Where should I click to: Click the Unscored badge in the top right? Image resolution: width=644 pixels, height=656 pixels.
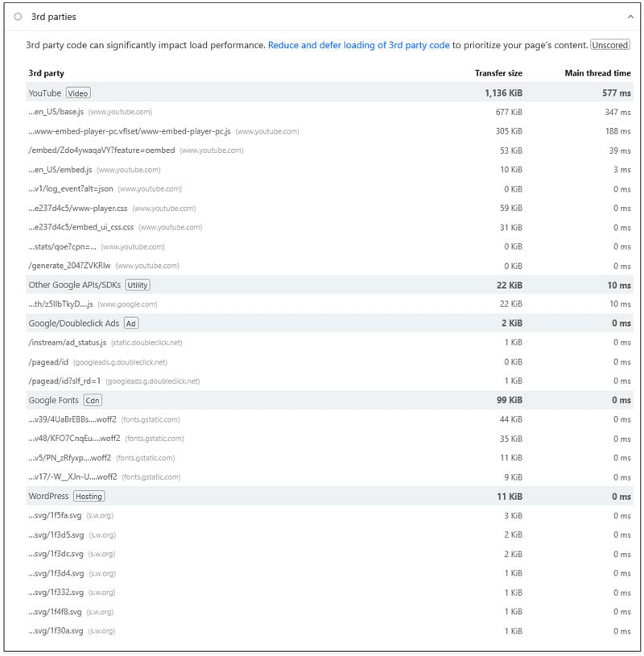point(610,45)
